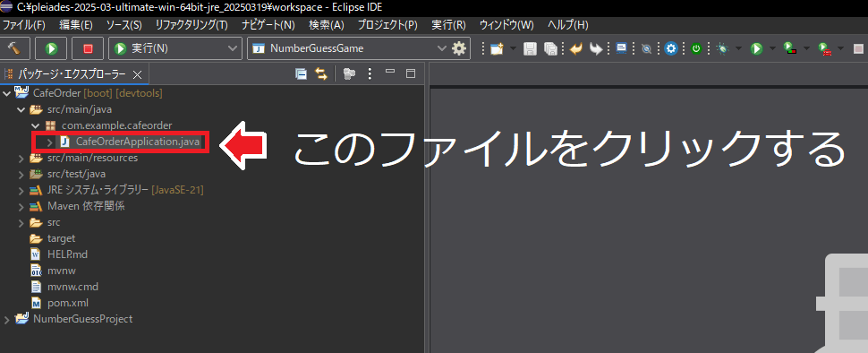Viewport: 868px width, 353px height.
Task: Expand the src/test/java folder
Action: point(21,174)
